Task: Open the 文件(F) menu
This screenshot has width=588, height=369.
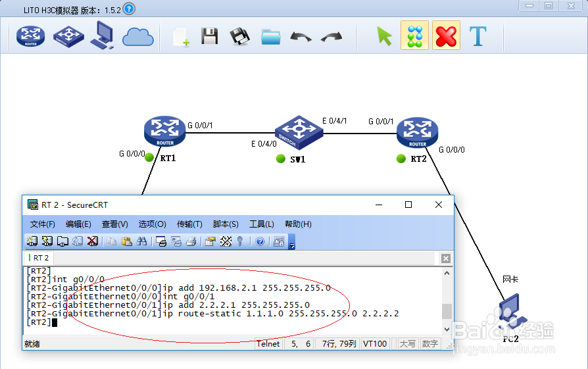Action: [42, 224]
